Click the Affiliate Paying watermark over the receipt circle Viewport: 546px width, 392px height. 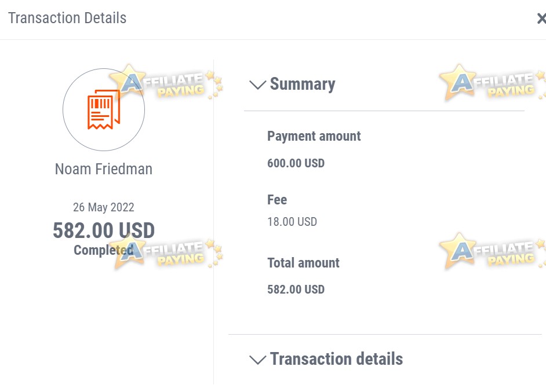pyautogui.click(x=166, y=83)
